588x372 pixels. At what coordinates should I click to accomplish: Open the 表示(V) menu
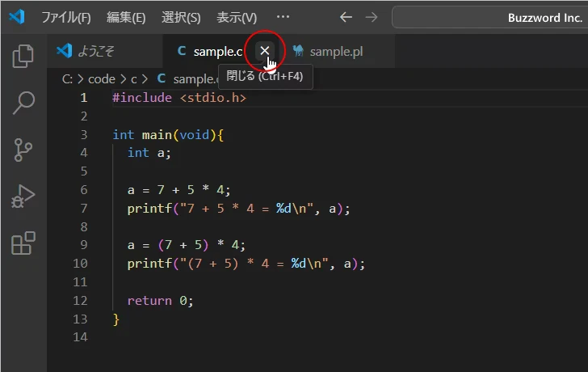point(237,17)
